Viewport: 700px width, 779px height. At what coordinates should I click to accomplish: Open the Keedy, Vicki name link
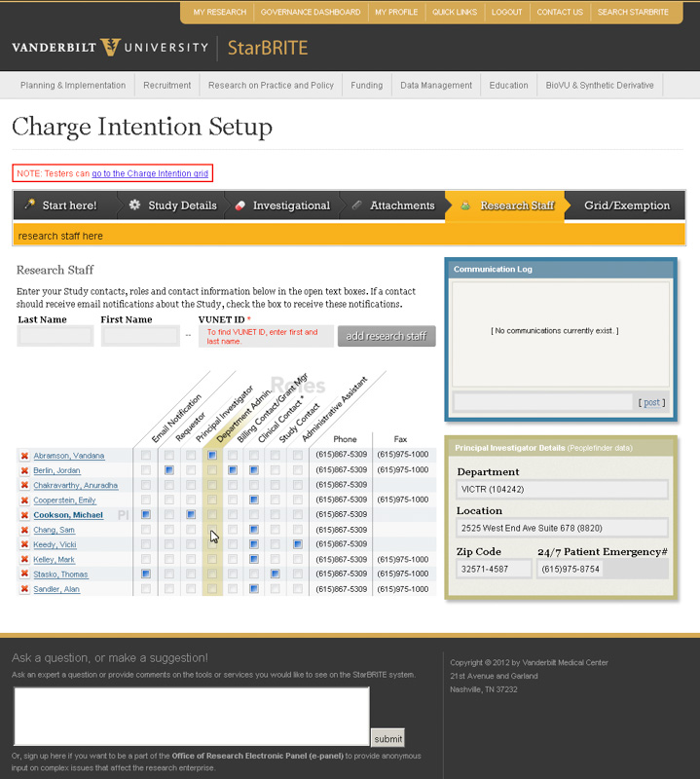[55, 544]
